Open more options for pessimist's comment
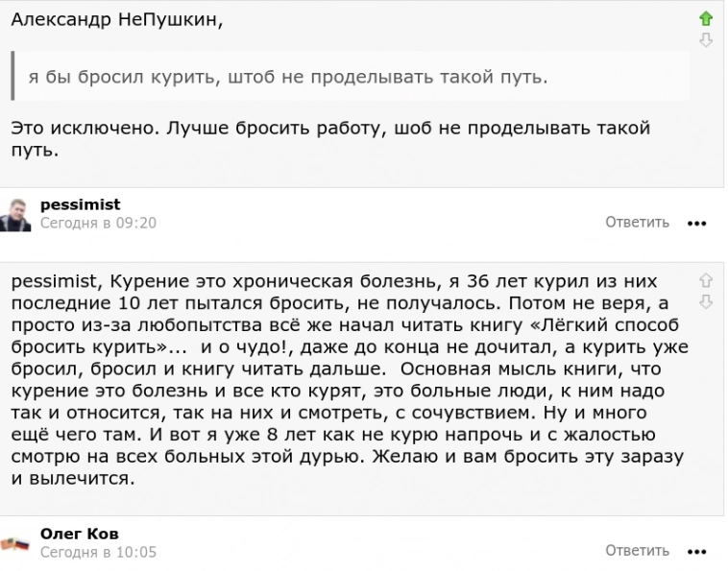 coord(697,224)
